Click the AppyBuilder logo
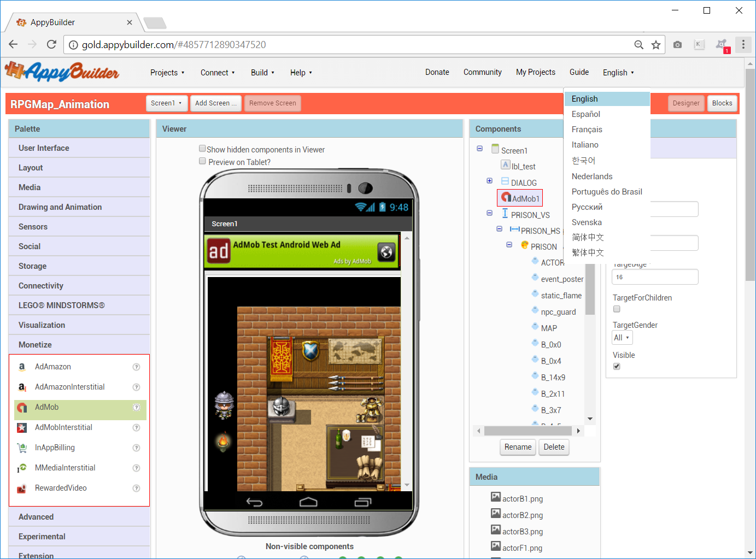Image resolution: width=756 pixels, height=559 pixels. (62, 72)
